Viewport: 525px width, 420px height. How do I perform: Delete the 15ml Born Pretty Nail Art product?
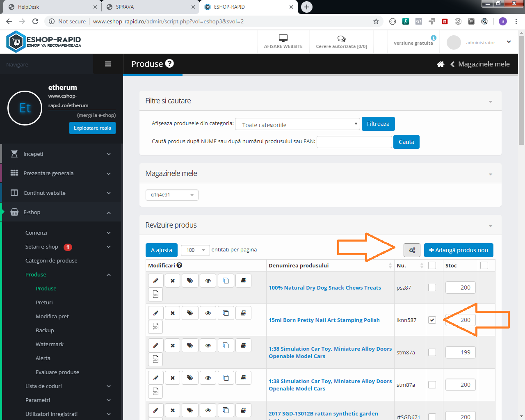point(173,313)
